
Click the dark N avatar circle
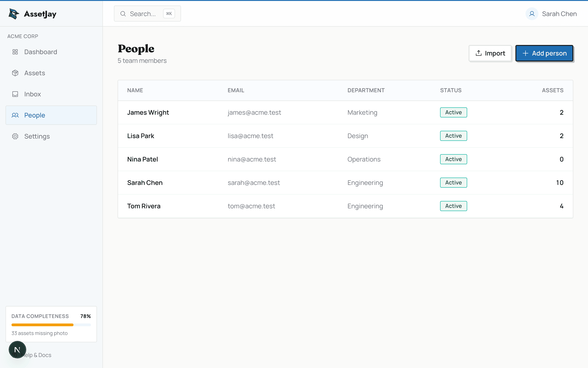tap(17, 349)
